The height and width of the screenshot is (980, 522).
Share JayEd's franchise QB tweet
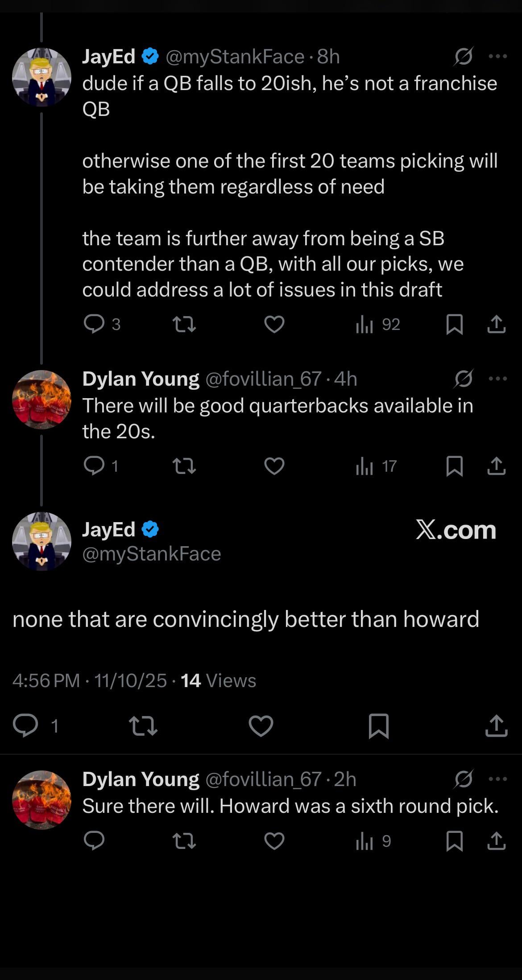tap(496, 324)
